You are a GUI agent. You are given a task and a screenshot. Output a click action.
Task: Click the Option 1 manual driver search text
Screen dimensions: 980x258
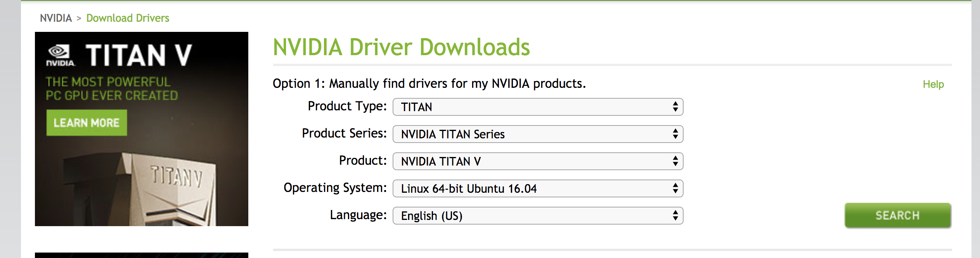429,84
